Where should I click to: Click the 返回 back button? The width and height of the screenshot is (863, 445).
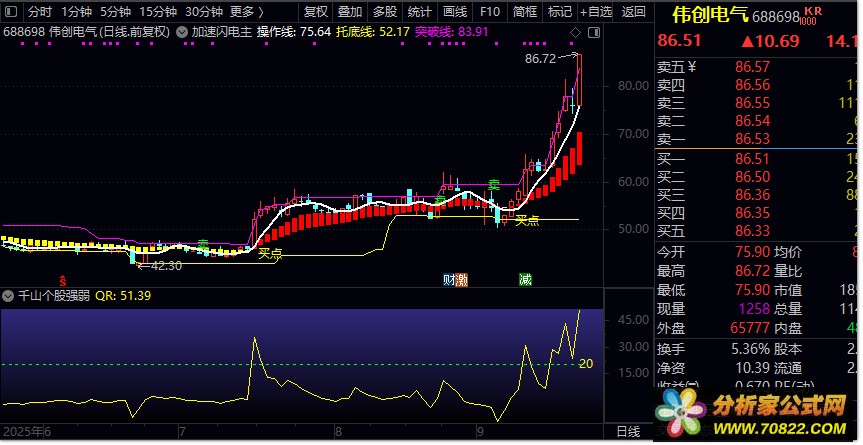[633, 12]
